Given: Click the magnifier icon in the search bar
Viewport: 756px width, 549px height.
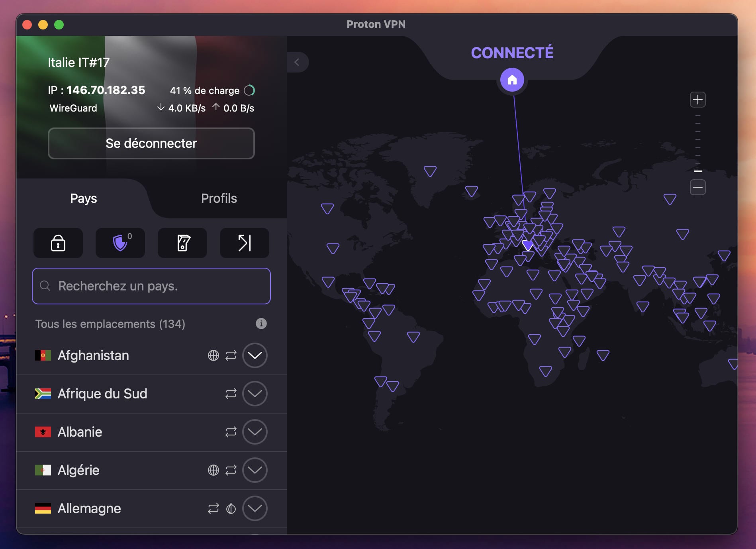Looking at the screenshot, I should coord(45,286).
